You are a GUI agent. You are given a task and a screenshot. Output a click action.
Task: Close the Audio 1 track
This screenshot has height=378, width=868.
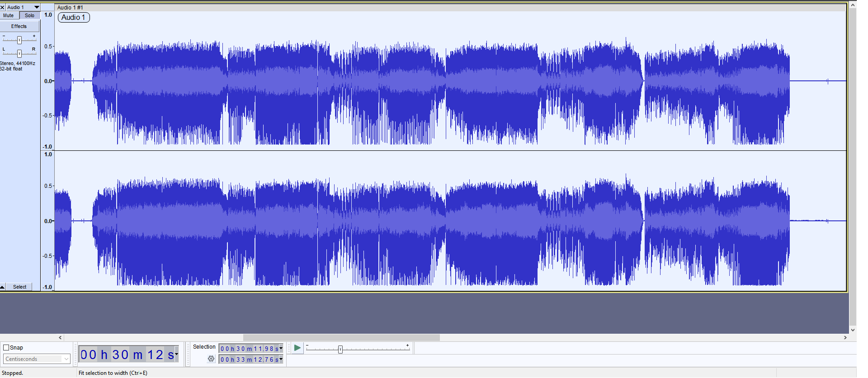coord(2,7)
